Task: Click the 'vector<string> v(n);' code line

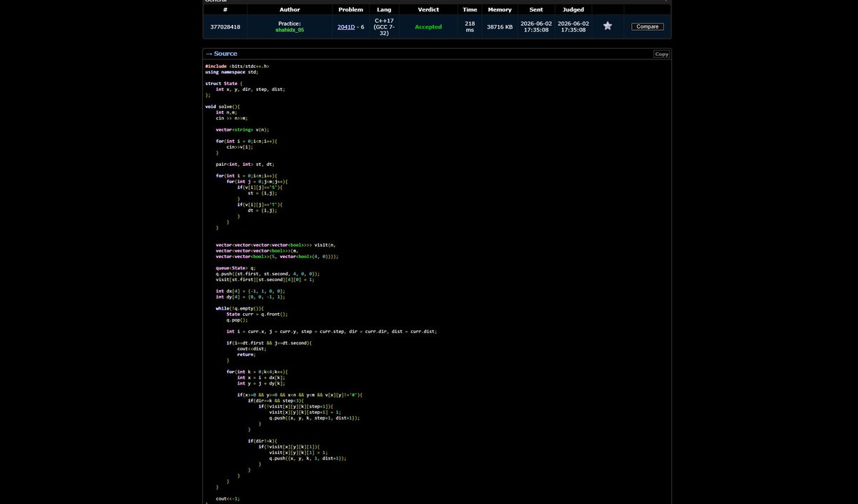Action: coord(242,129)
